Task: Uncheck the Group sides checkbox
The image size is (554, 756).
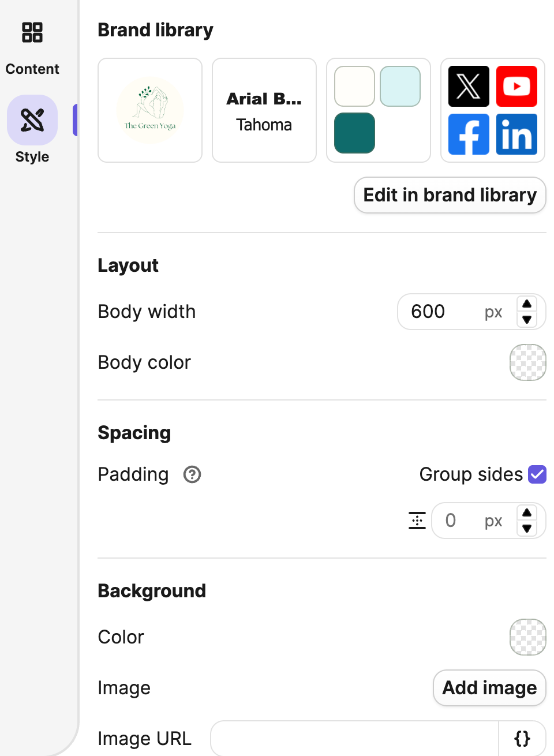Action: [537, 474]
